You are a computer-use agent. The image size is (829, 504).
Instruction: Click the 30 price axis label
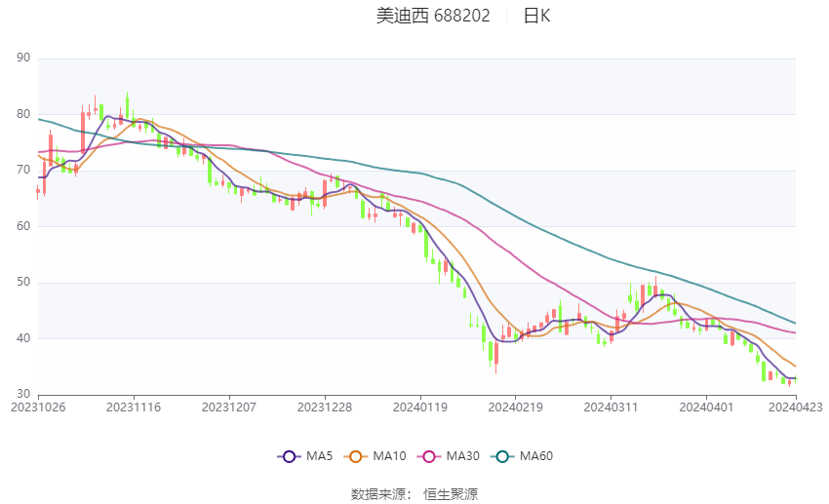pyautogui.click(x=23, y=394)
